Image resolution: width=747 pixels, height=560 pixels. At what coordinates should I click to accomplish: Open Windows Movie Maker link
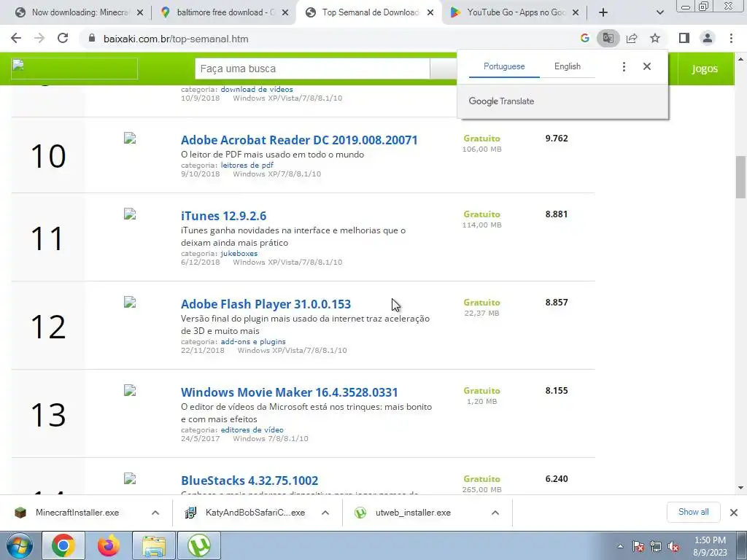[x=289, y=392]
